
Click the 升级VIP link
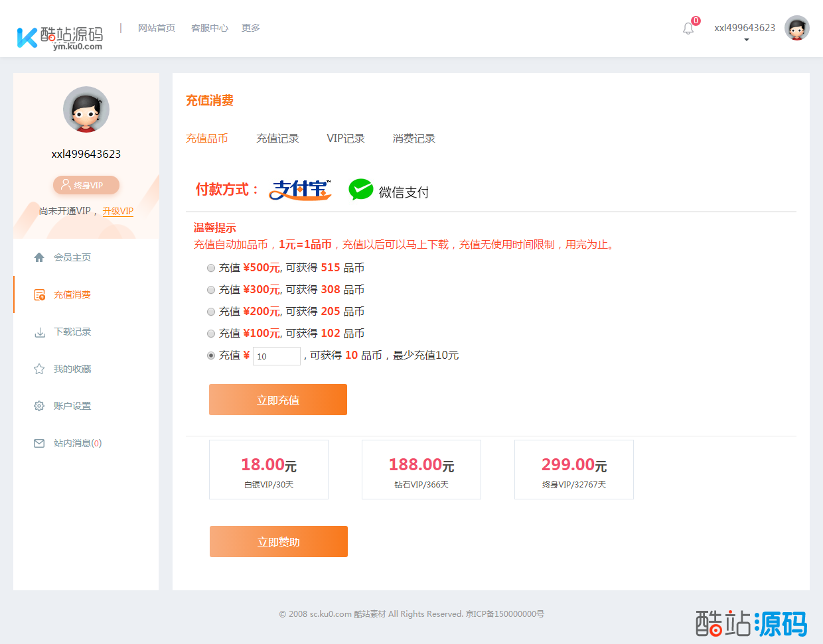click(x=118, y=211)
